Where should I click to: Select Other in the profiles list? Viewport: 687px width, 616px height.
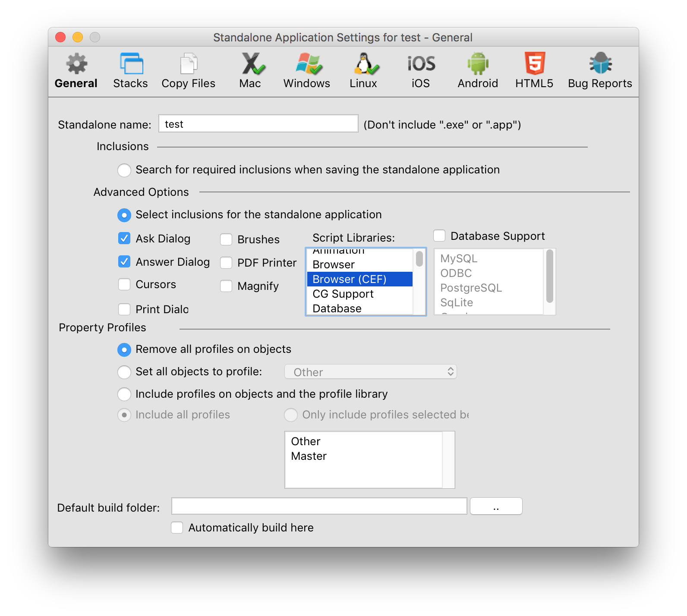(364, 441)
